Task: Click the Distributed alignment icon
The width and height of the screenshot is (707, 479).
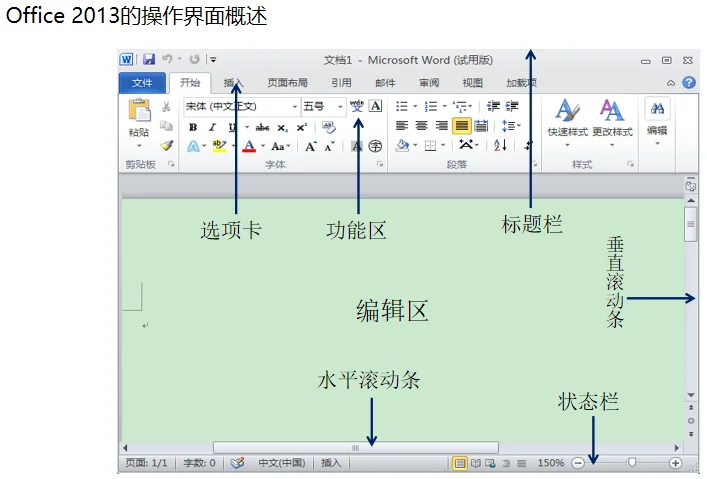Action: [x=481, y=126]
